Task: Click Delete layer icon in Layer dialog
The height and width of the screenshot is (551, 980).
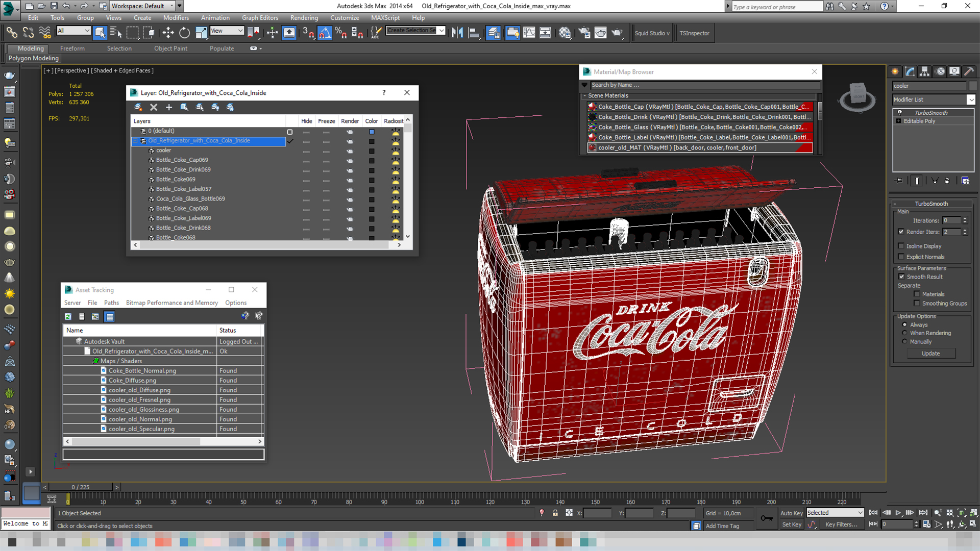Action: (x=154, y=107)
